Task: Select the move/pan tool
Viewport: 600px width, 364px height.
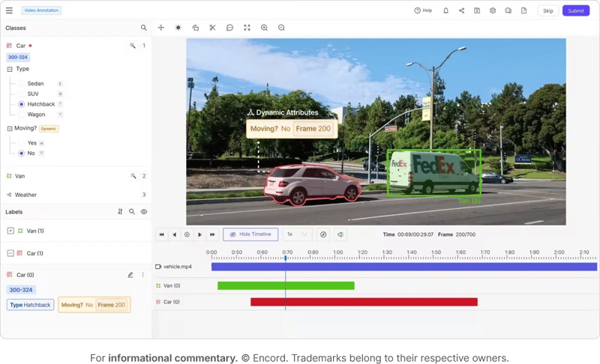Action: pos(161,28)
